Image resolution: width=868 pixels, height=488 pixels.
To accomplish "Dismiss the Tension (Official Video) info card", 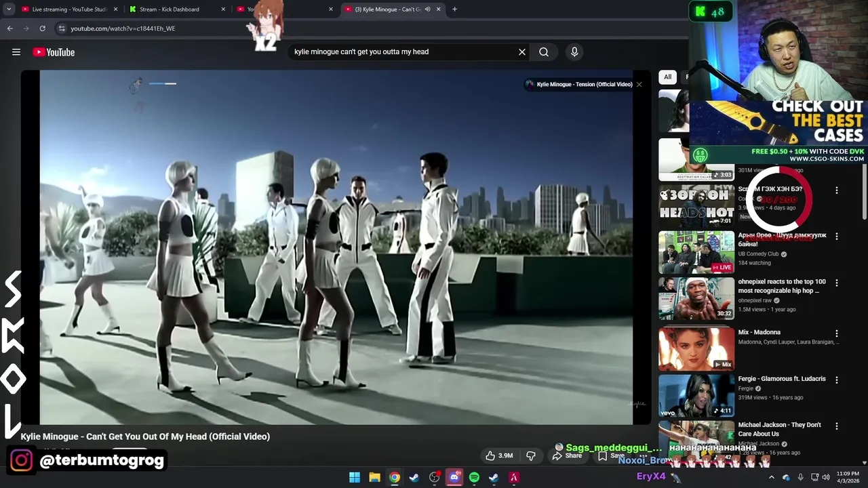I will pyautogui.click(x=639, y=84).
